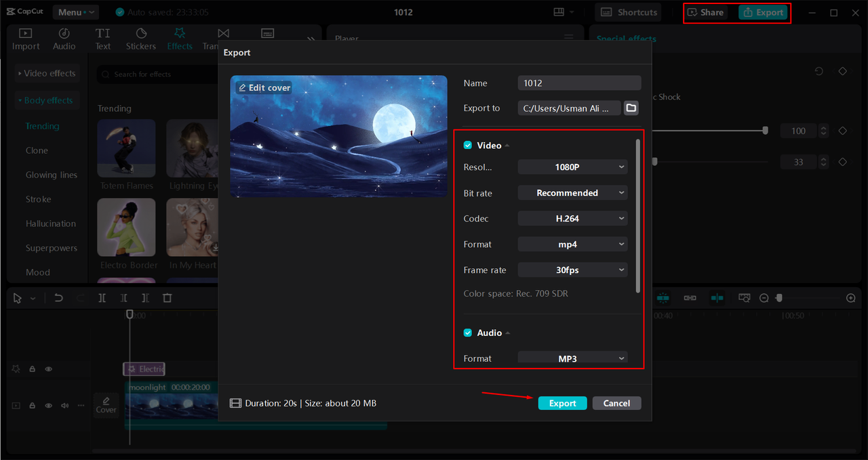Click the Name field containing 1012

(x=579, y=83)
